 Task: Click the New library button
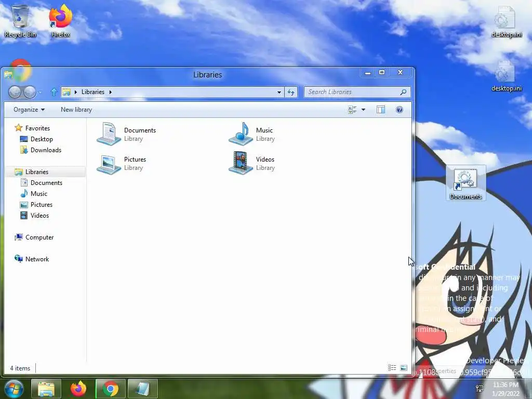(76, 110)
